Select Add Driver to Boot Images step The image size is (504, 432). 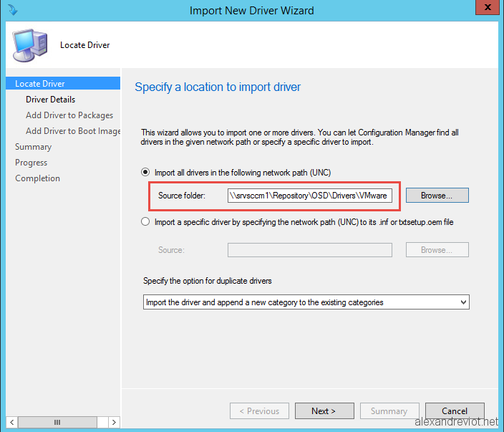[x=73, y=131]
